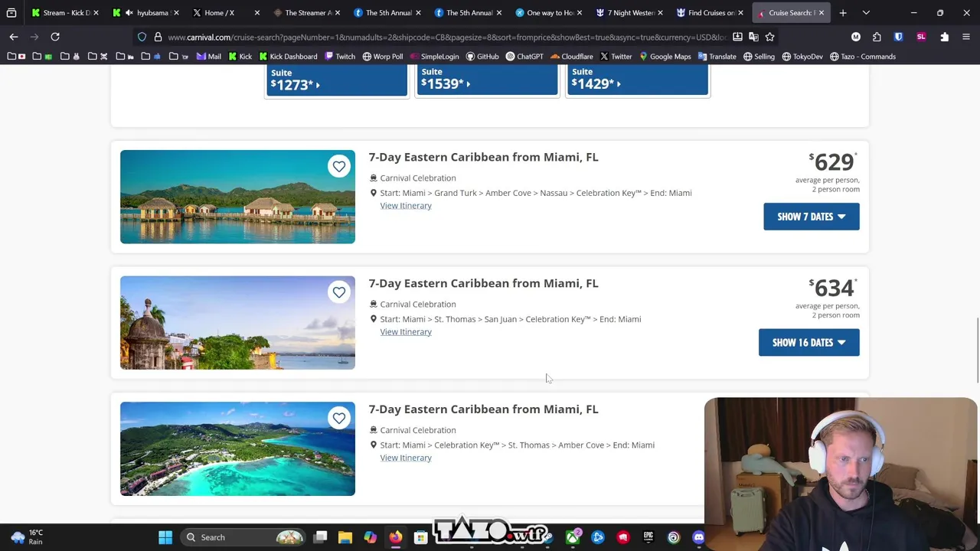The width and height of the screenshot is (980, 551).
Task: Open the Windows Start menu
Action: pos(165,537)
